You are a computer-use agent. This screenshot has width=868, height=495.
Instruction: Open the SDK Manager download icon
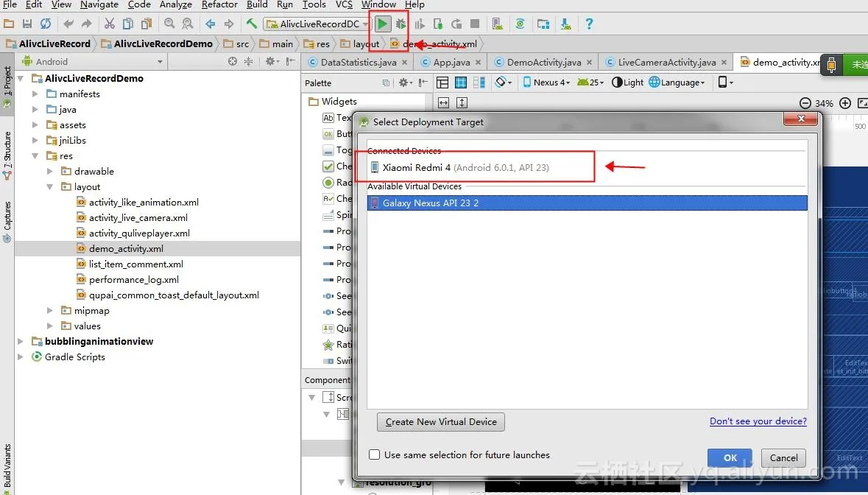pyautogui.click(x=565, y=24)
